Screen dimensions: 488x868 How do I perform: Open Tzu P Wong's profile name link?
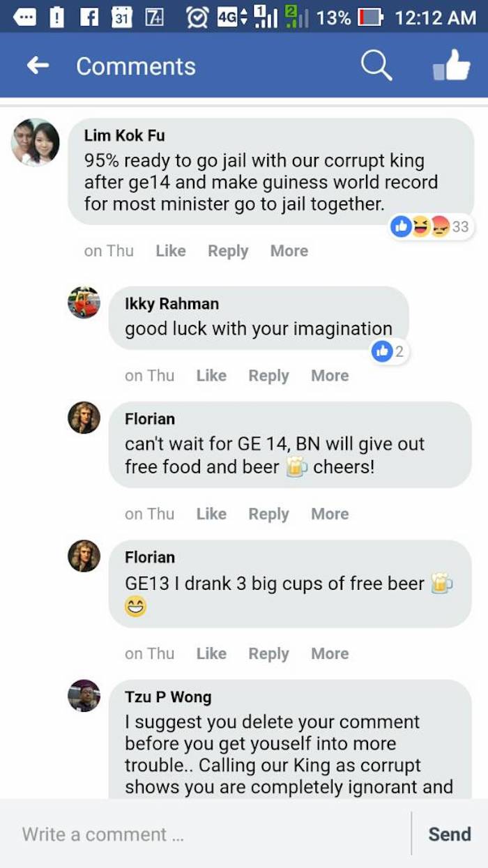pyautogui.click(x=168, y=696)
